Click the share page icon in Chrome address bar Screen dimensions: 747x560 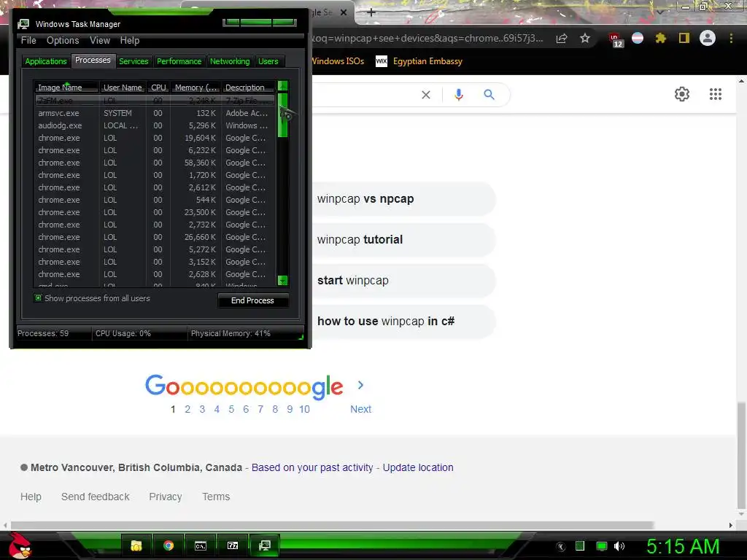[x=562, y=39]
